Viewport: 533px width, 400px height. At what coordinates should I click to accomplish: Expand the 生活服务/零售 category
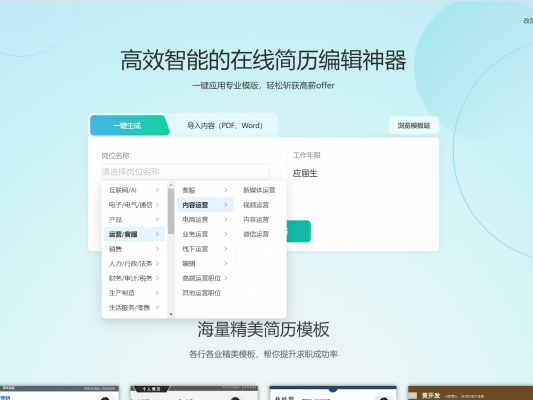(134, 308)
